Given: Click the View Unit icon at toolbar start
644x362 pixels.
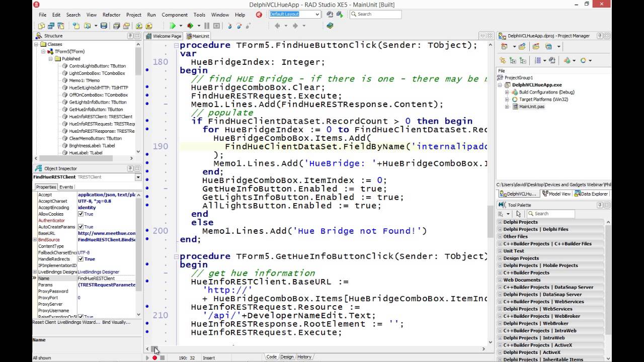Looking at the screenshot, I should click(x=41, y=26).
